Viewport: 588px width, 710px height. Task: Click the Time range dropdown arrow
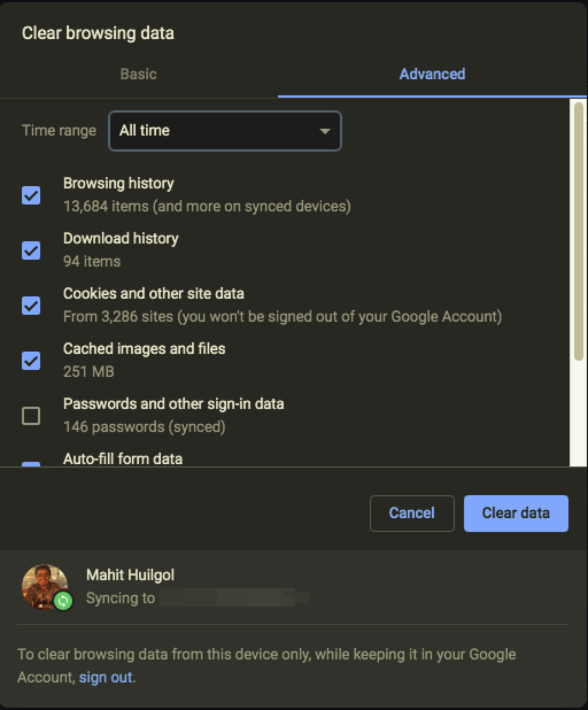pos(324,131)
